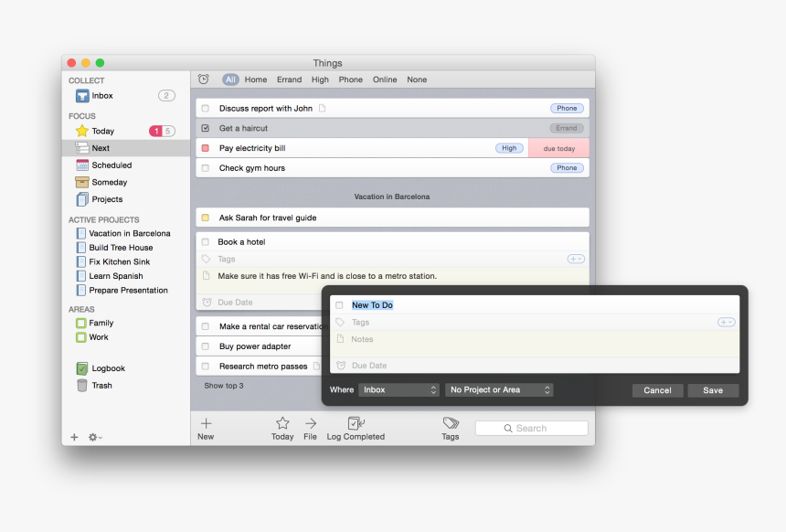Open the Trash icon
Screen dimensions: 786x532
pos(82,385)
